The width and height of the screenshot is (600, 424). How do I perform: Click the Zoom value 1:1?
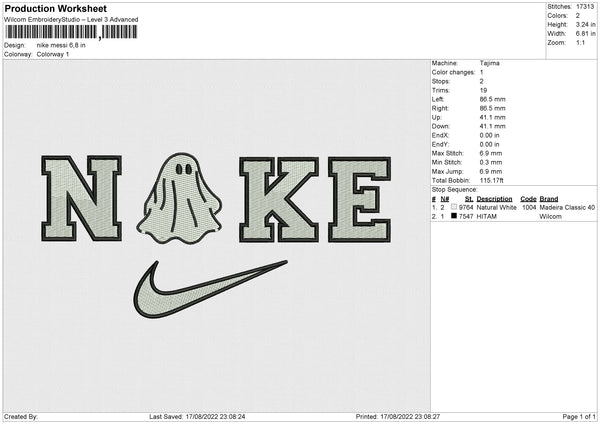point(580,42)
